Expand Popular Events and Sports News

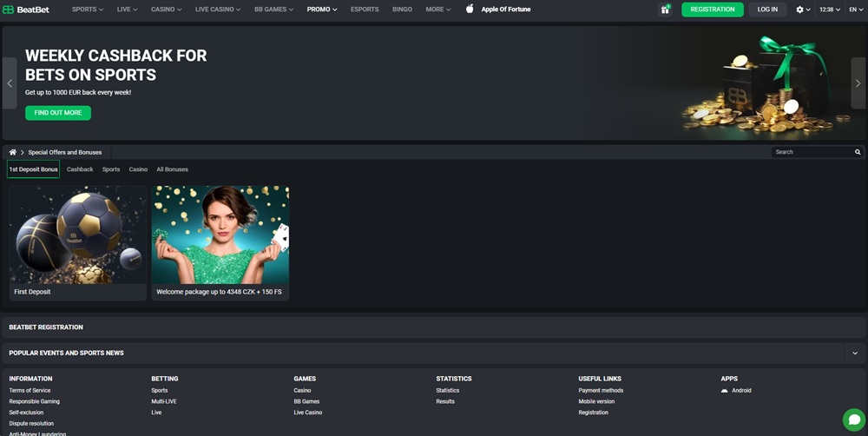[x=855, y=353]
